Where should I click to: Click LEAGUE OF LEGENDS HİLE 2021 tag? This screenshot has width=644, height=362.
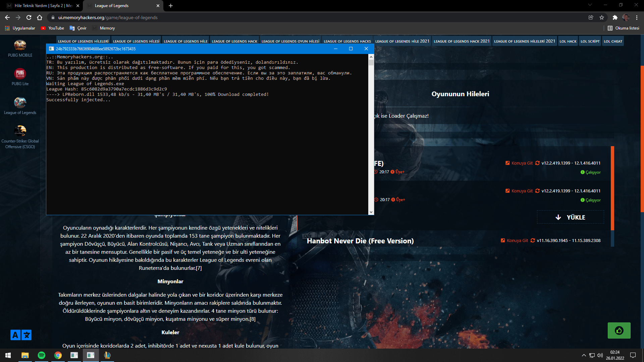402,41
